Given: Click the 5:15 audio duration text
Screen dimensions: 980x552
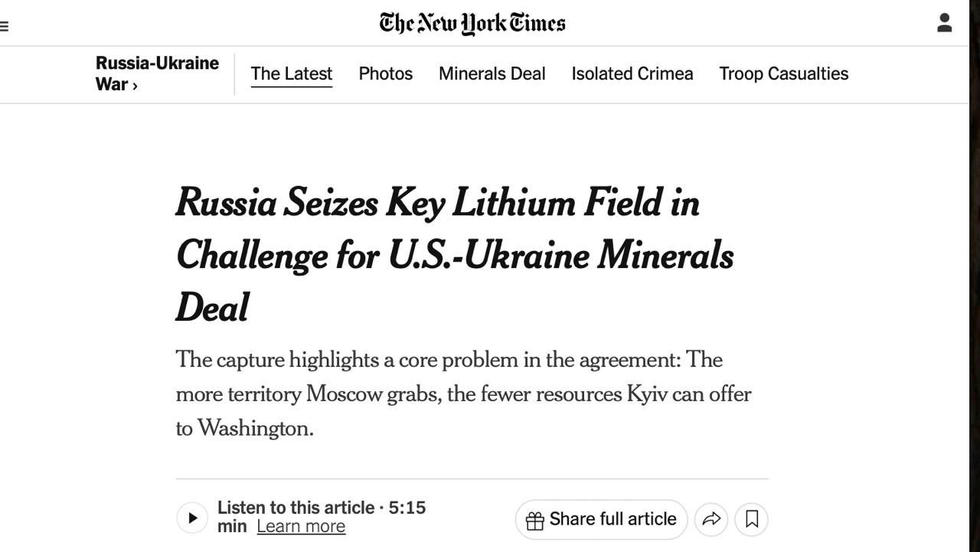Looking at the screenshot, I should 407,508.
